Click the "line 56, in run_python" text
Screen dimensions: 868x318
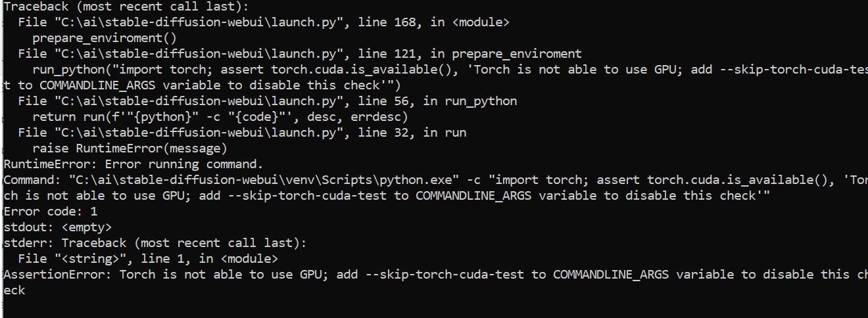tap(437, 101)
